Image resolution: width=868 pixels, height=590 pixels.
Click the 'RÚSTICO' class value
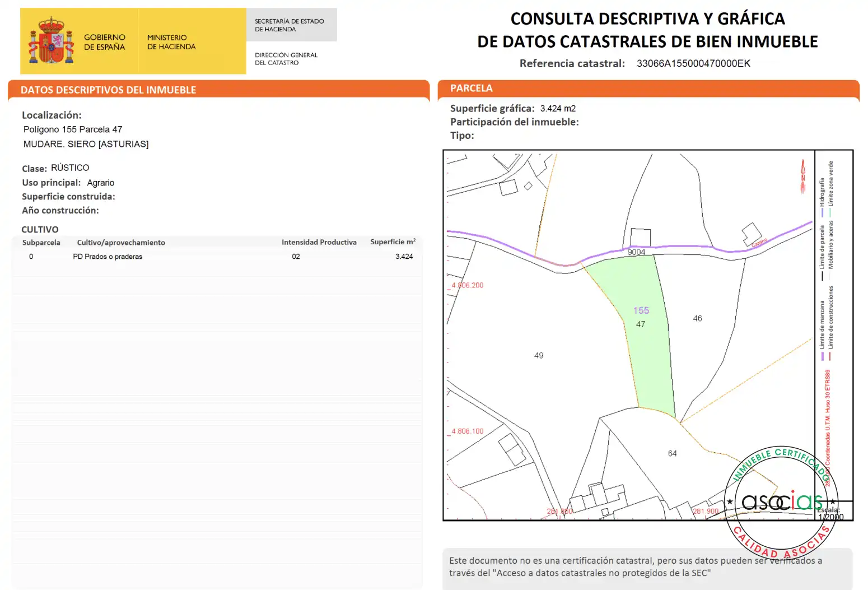(70, 168)
